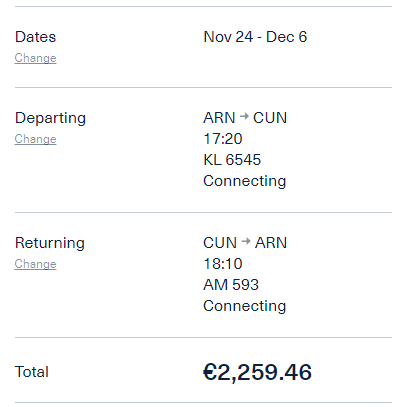Click Connecting text under KL 6545
405x407 pixels.
pos(245,181)
